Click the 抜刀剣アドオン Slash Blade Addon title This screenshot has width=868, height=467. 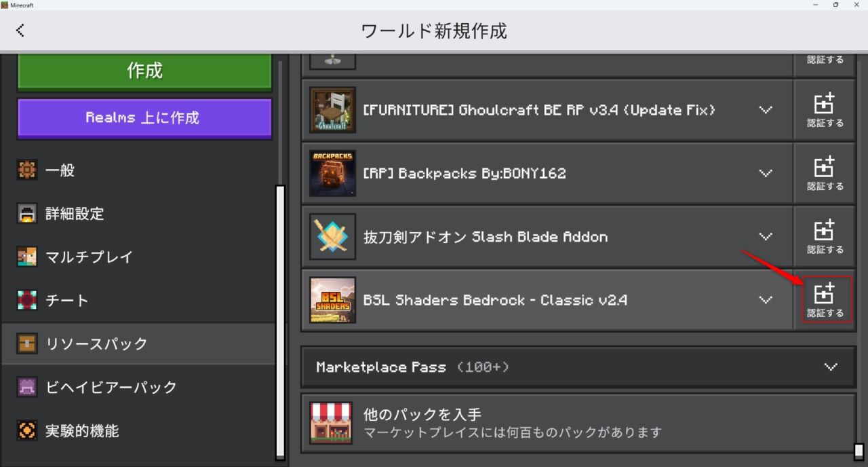(486, 237)
